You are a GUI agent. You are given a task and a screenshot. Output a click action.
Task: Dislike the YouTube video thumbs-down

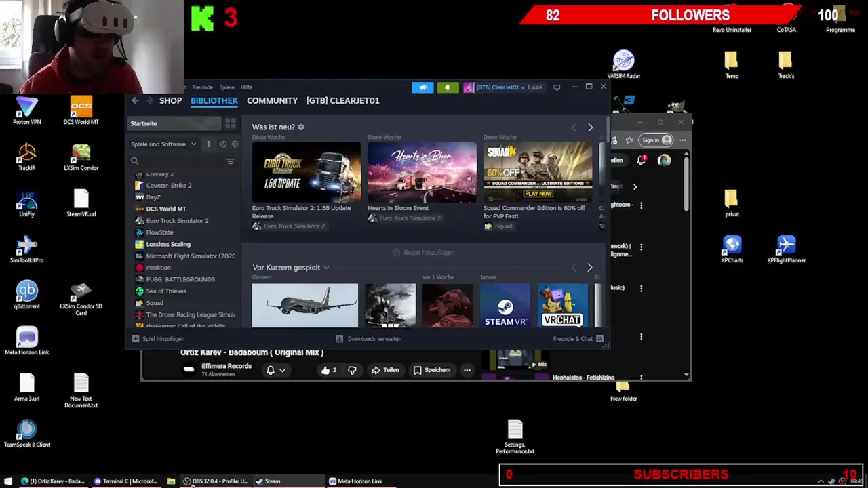352,370
